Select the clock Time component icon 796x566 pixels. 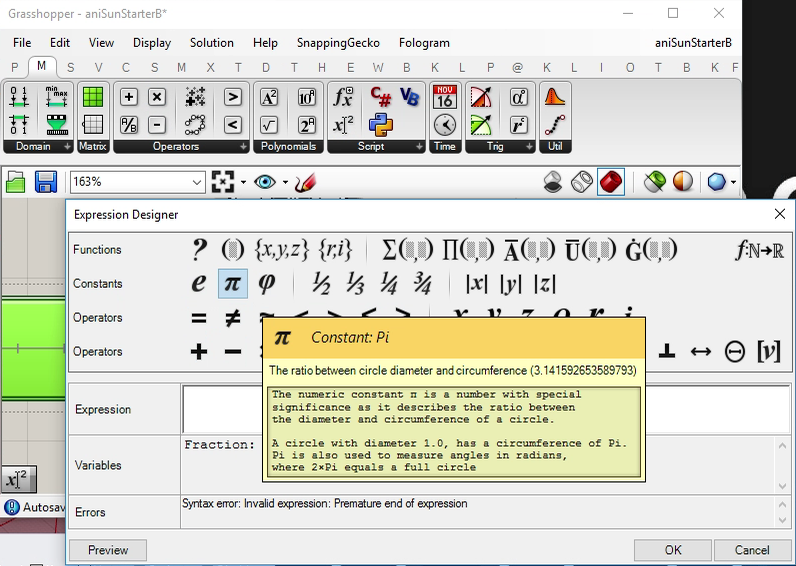445,124
